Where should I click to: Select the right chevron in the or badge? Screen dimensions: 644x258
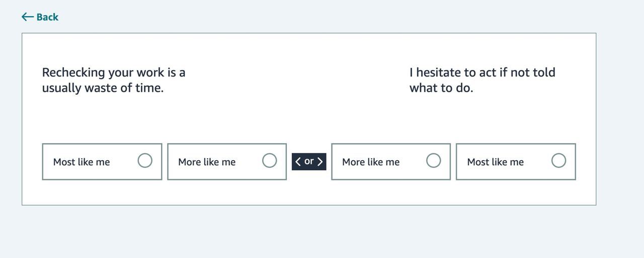click(320, 161)
